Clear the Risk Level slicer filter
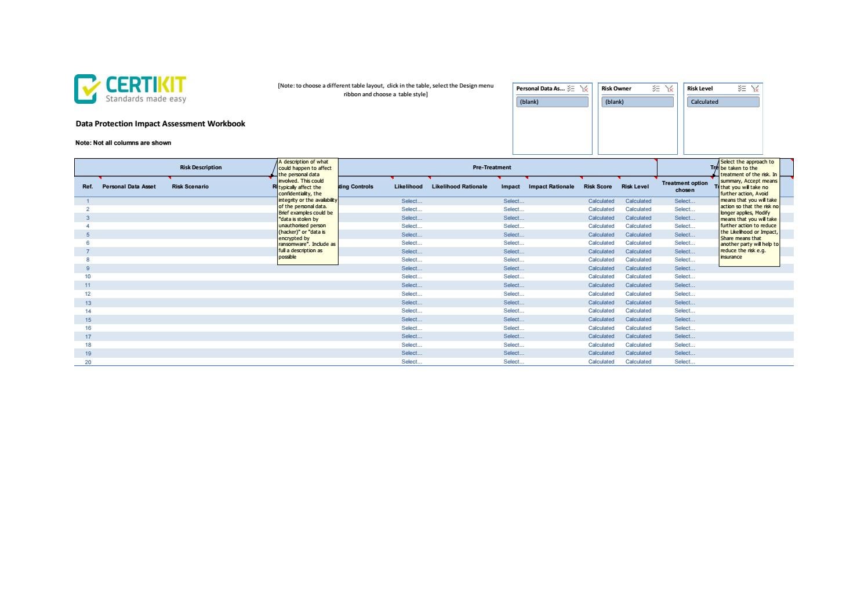Viewport: 868px width, 614px height. 754,88
